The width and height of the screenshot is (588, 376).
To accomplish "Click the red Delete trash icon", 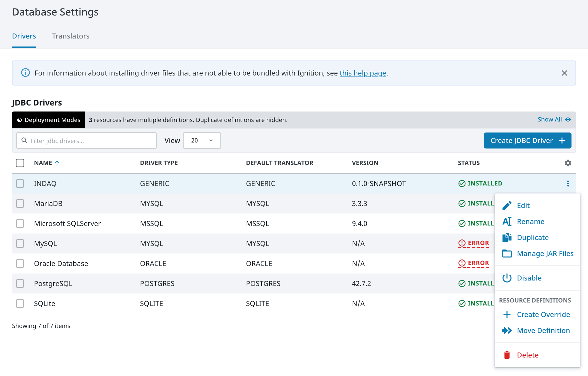I will (507, 355).
